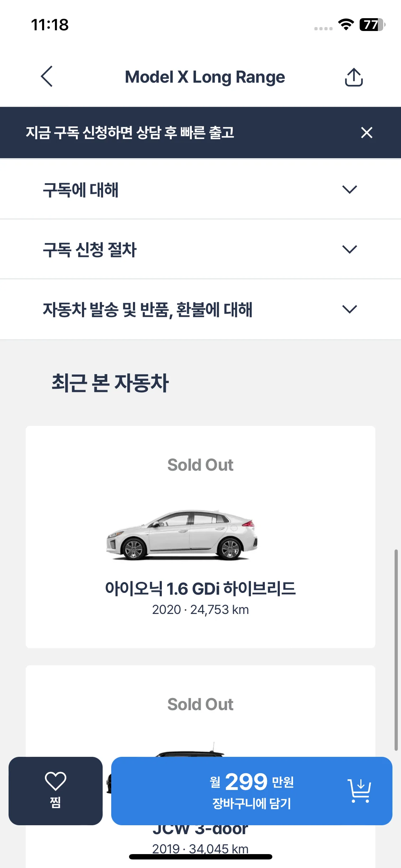Screen dimensions: 401x868
Task: Tap the Model X Long Range title
Action: click(205, 77)
